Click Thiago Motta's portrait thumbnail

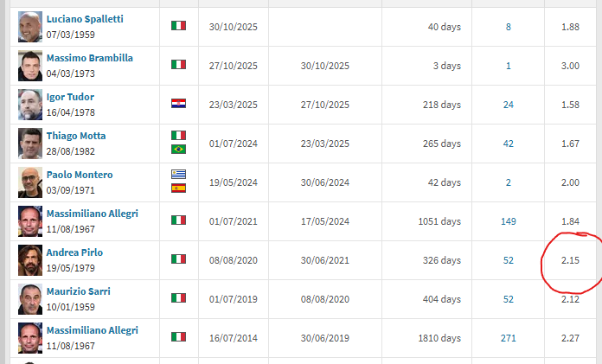point(30,144)
